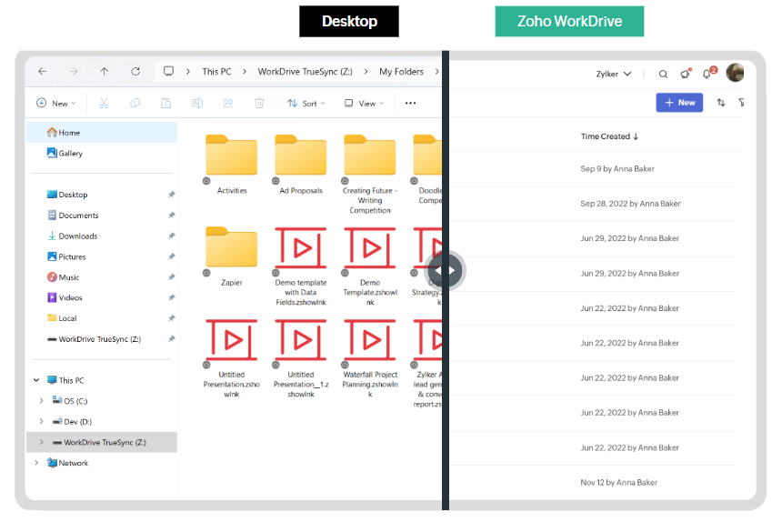Unpin Desktop using its pin icon
Screen dimensions: 782x532
(x=172, y=195)
